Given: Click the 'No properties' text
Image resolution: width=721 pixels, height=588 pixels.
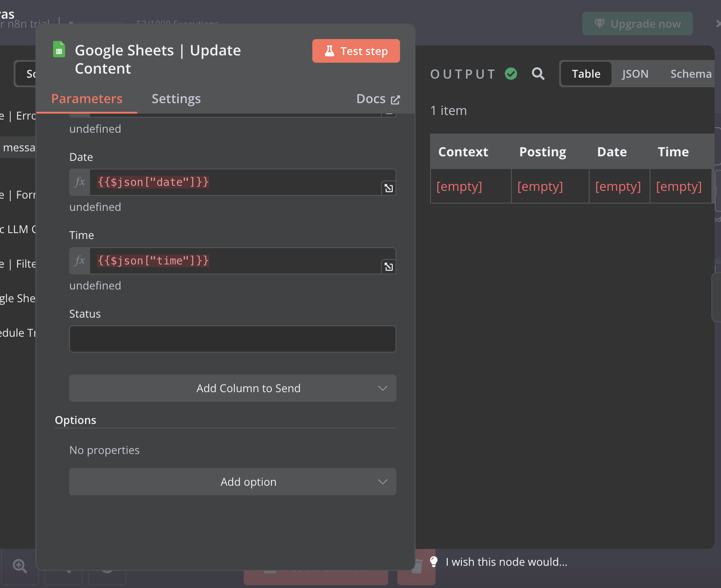Looking at the screenshot, I should [104, 450].
